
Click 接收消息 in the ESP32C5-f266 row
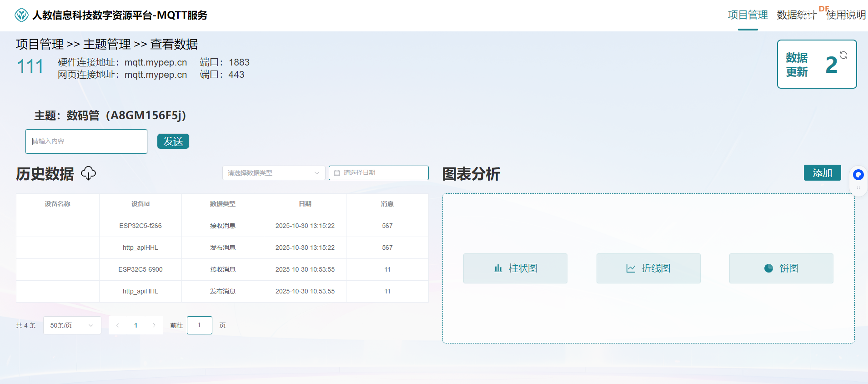tap(223, 226)
